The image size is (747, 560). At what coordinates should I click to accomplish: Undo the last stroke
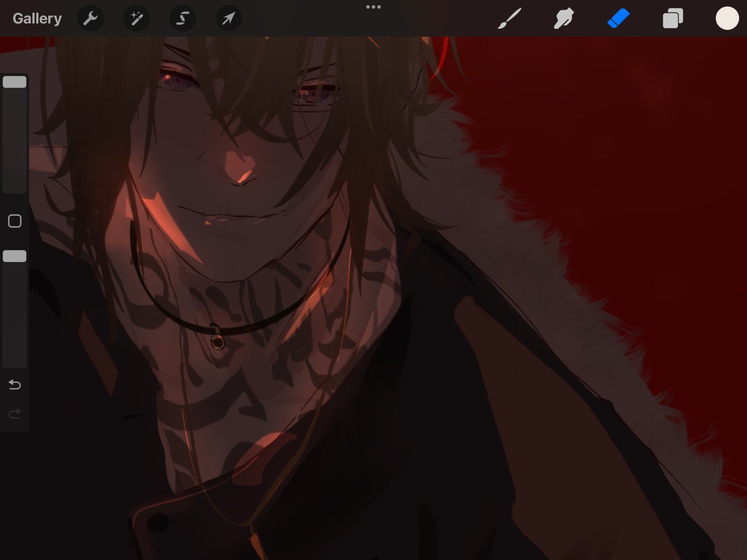(15, 385)
